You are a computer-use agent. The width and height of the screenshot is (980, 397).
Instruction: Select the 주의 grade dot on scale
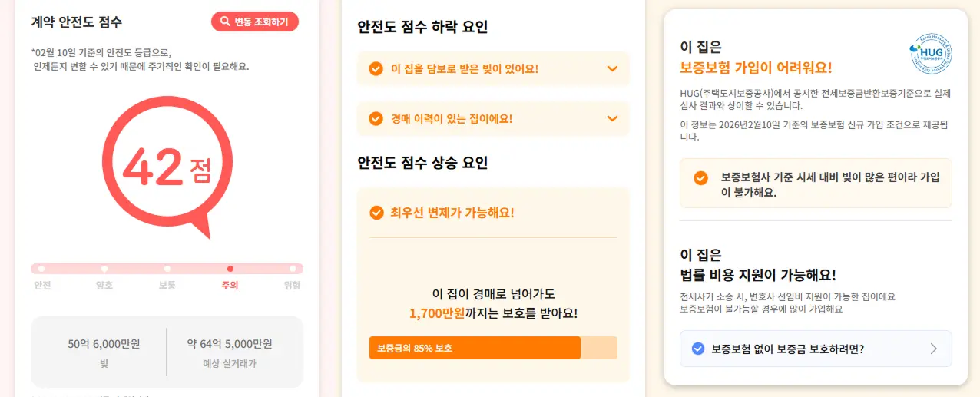tap(230, 269)
